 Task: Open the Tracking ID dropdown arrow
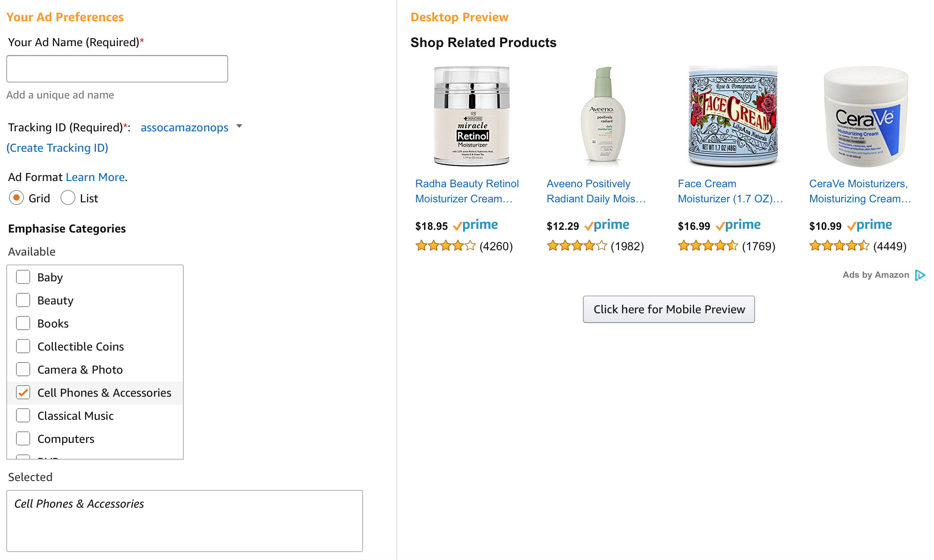coord(239,126)
